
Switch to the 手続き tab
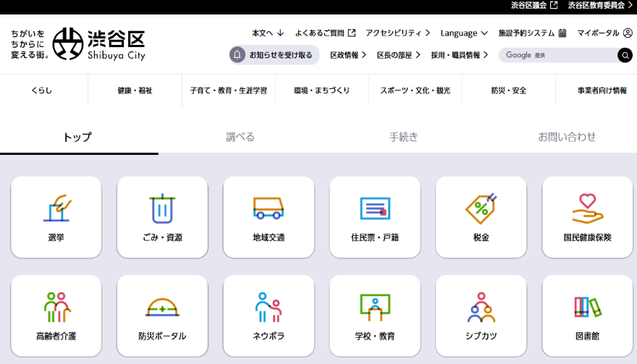tap(403, 137)
